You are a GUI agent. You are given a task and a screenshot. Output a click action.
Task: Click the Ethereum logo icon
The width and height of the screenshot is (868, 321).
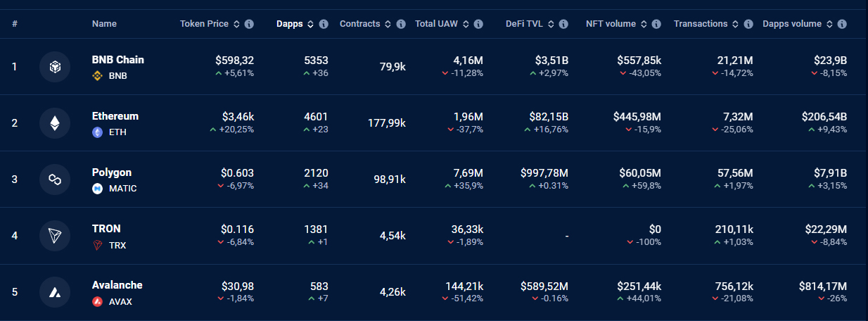(55, 123)
